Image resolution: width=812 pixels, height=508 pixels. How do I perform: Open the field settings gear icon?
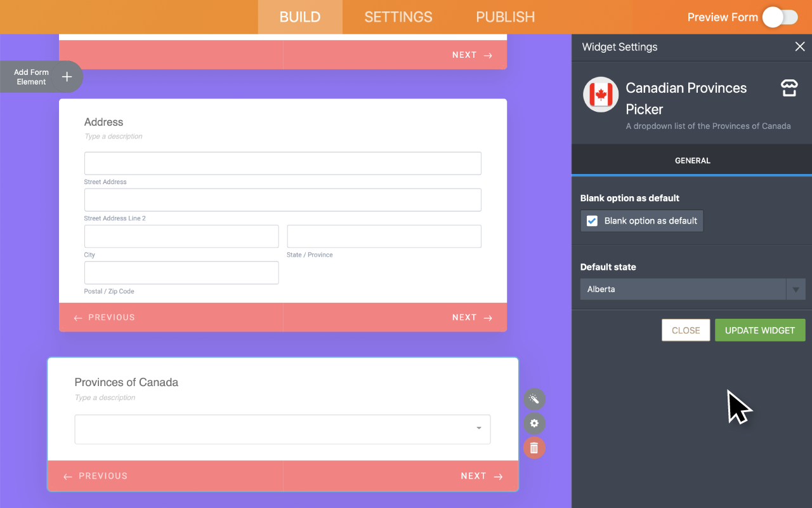(x=534, y=424)
